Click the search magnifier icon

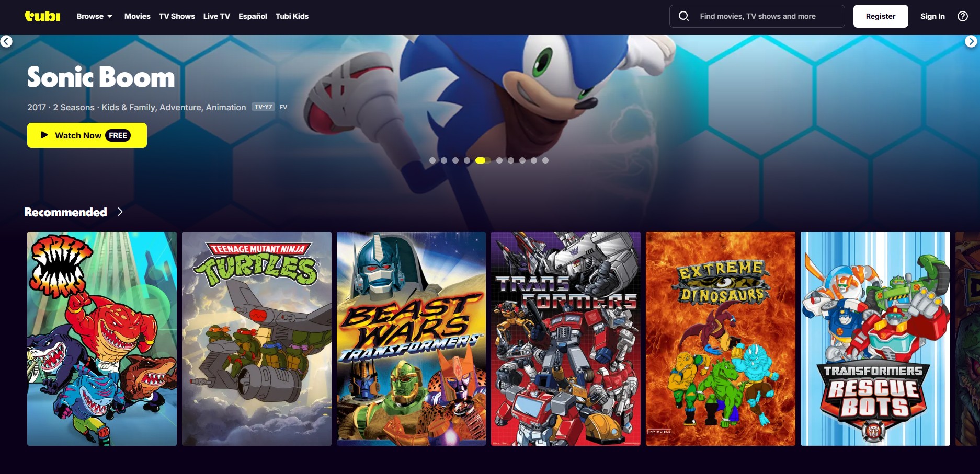683,16
